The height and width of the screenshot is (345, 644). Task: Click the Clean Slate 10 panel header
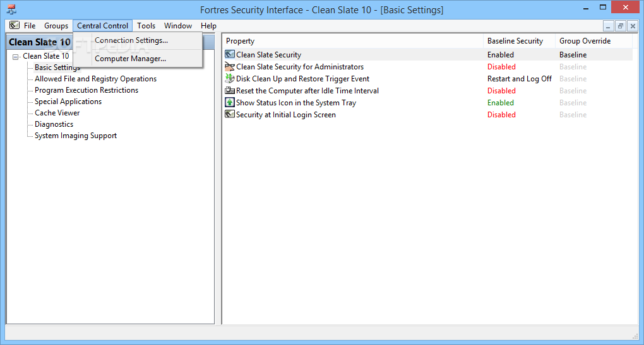click(40, 42)
